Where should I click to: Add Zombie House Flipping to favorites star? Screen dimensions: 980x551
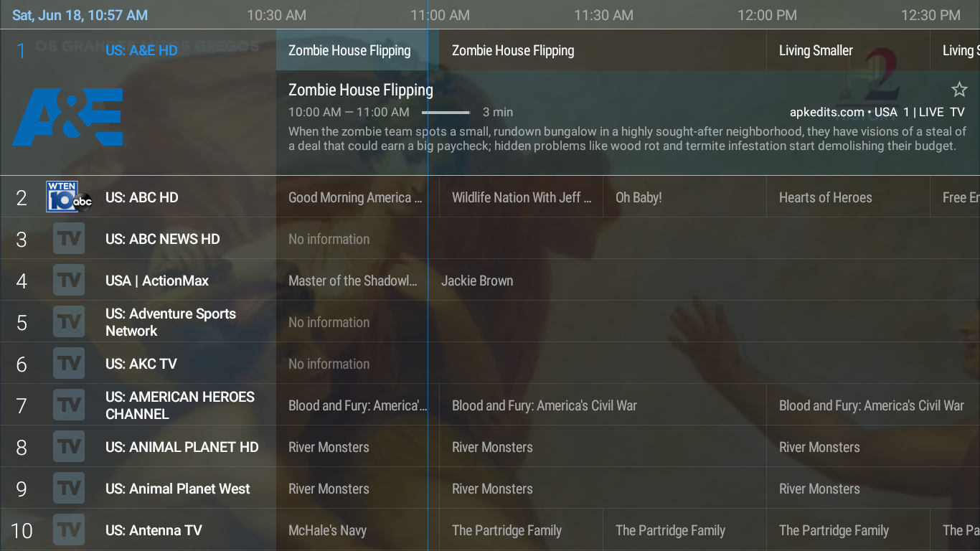(959, 90)
